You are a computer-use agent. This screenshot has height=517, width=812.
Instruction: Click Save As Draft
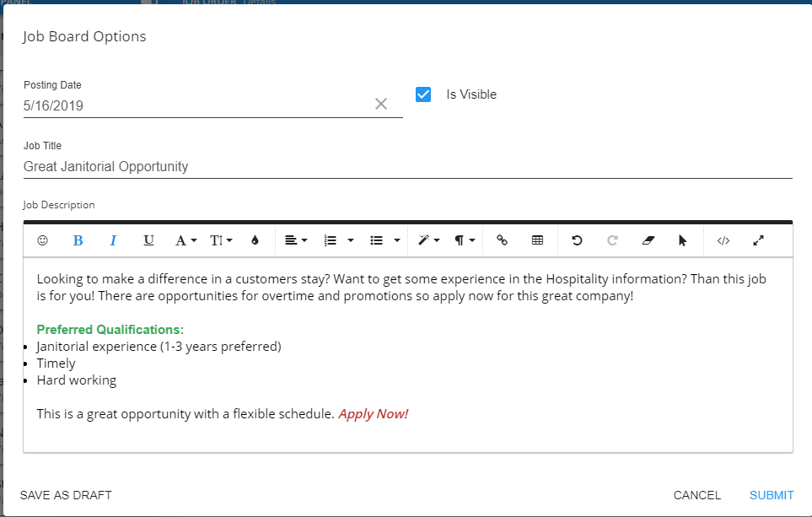(x=66, y=495)
